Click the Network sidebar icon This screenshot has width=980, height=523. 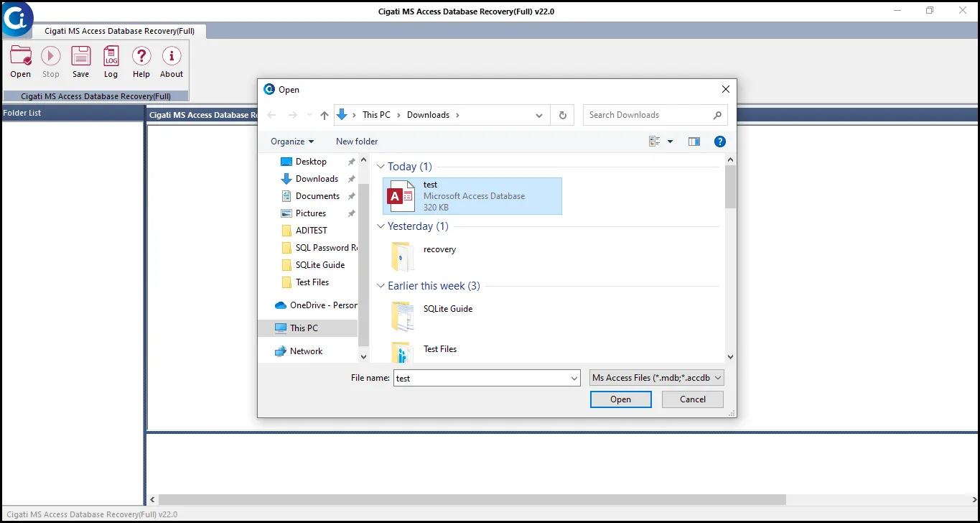(281, 351)
